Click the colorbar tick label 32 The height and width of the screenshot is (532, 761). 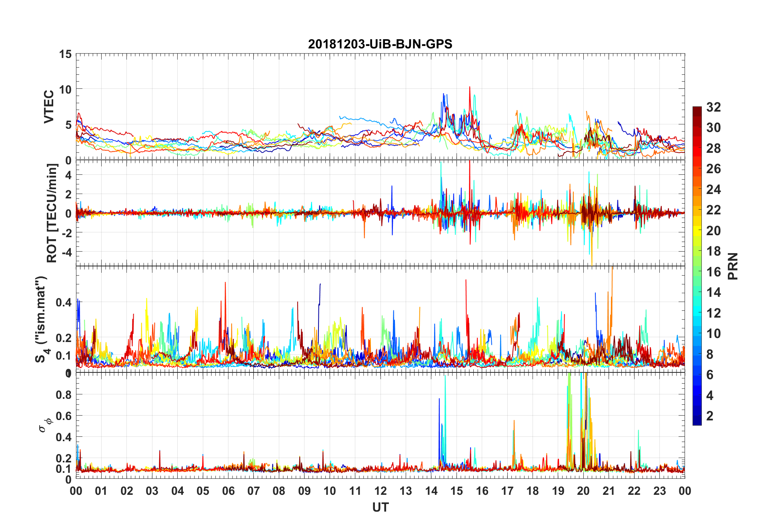pyautogui.click(x=713, y=107)
